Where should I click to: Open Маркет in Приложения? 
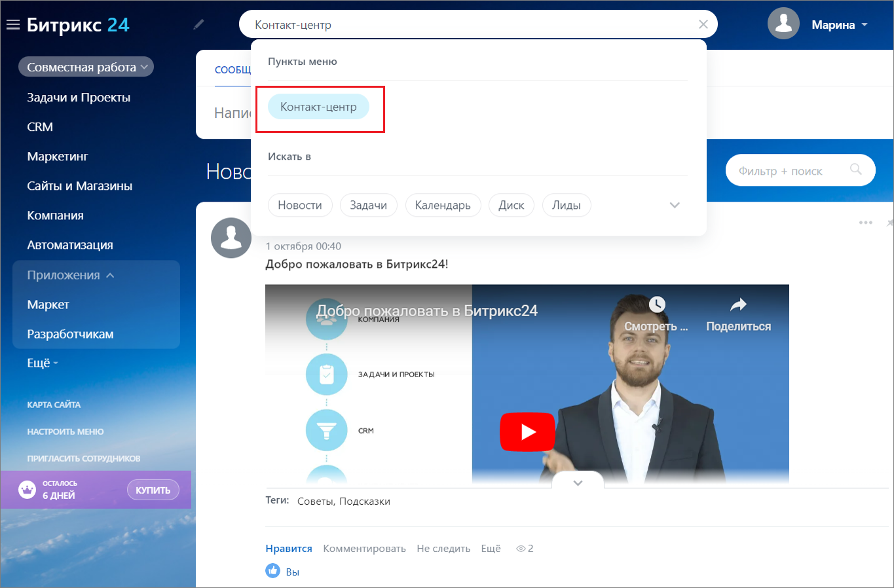(48, 304)
